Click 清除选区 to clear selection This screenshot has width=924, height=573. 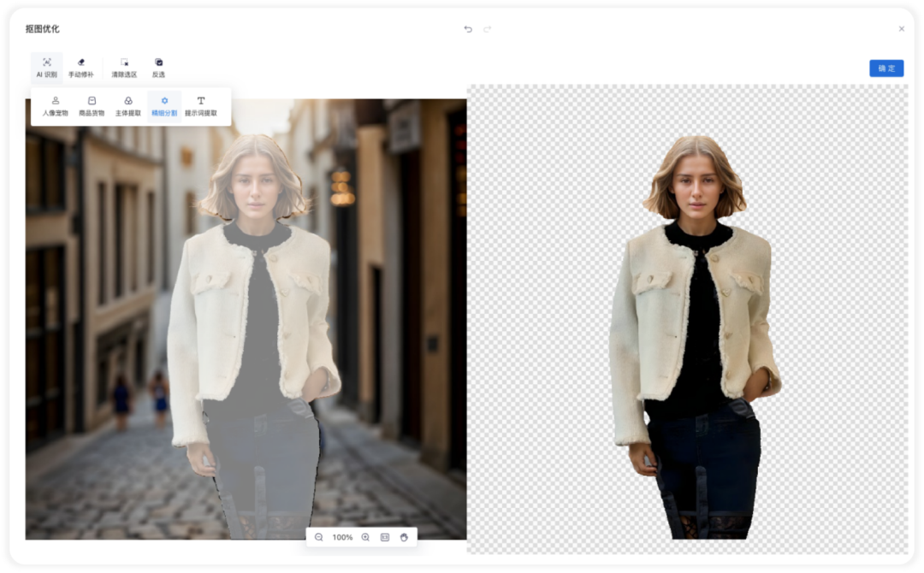click(124, 68)
